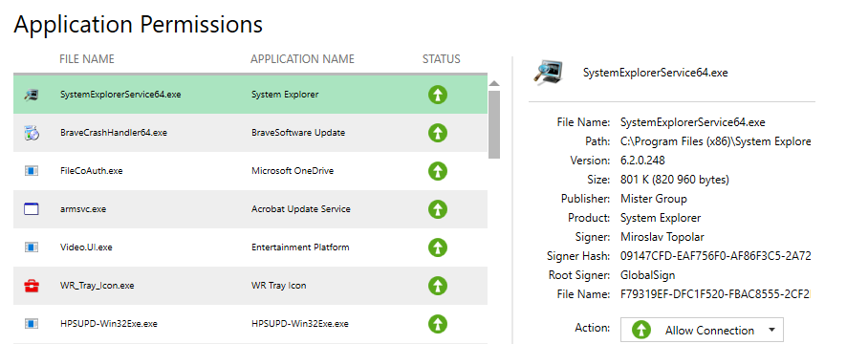The image size is (868, 344).
Task: Click the red WR_Tray_Icon.exe toolbox icon
Action: coord(31,286)
